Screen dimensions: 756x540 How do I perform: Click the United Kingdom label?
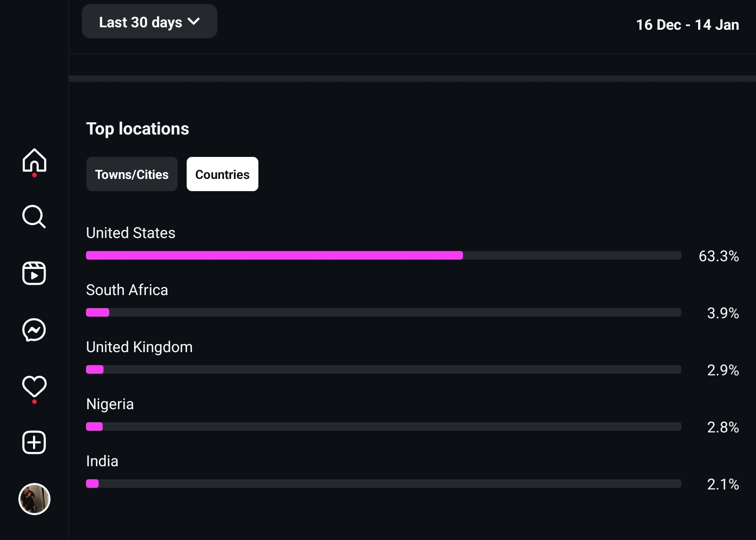coord(139,347)
